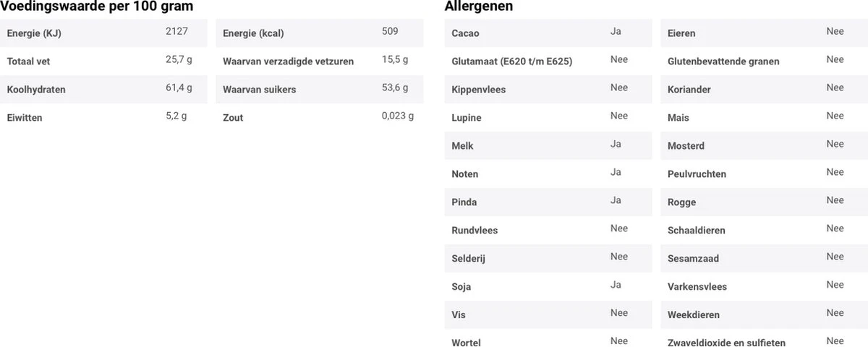Click the Glutamaat (E620 t/m E625) label

click(x=511, y=61)
